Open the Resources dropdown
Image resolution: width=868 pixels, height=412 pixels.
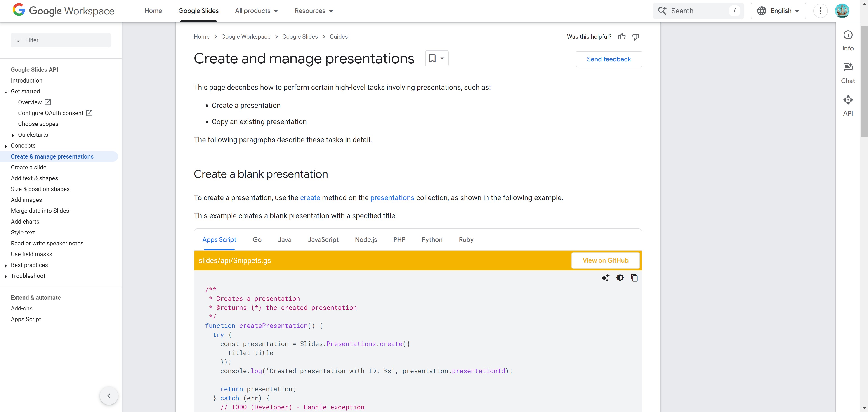click(314, 11)
